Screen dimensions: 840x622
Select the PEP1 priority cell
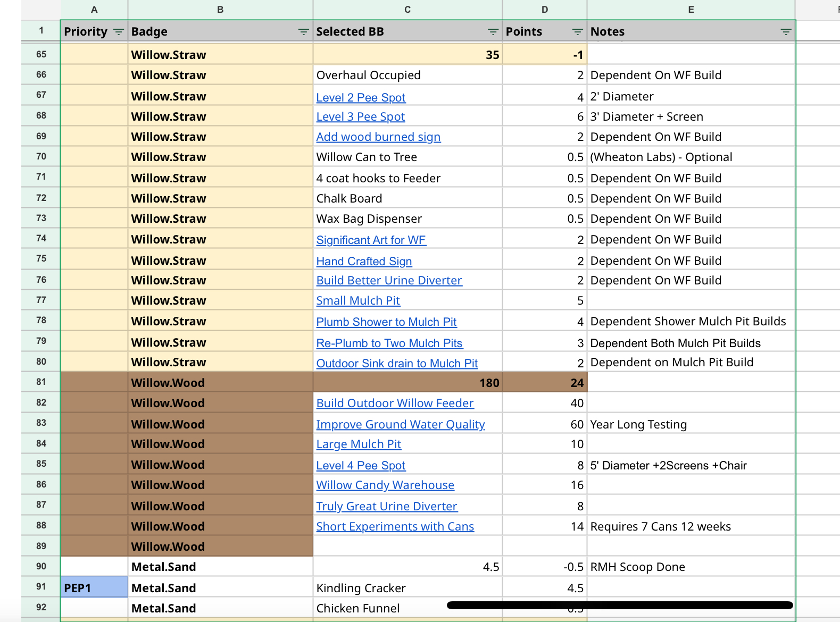(94, 587)
